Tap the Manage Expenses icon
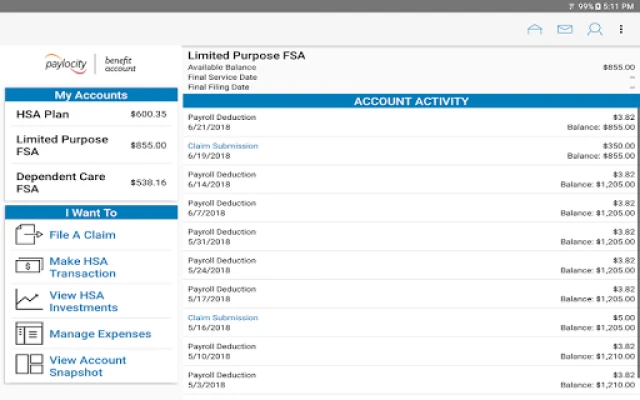The width and height of the screenshot is (640, 400). coord(29,334)
